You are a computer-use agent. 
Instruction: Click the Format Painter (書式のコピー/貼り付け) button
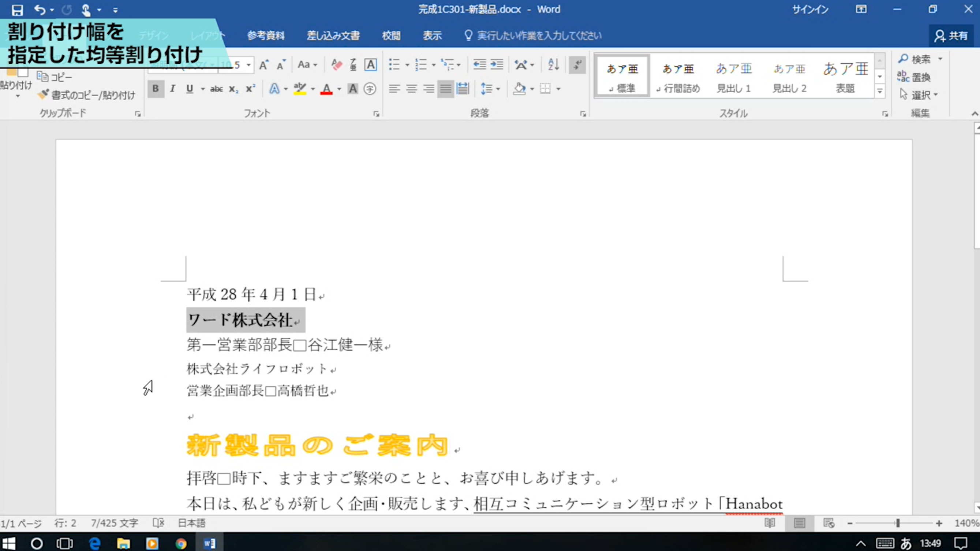click(x=87, y=95)
